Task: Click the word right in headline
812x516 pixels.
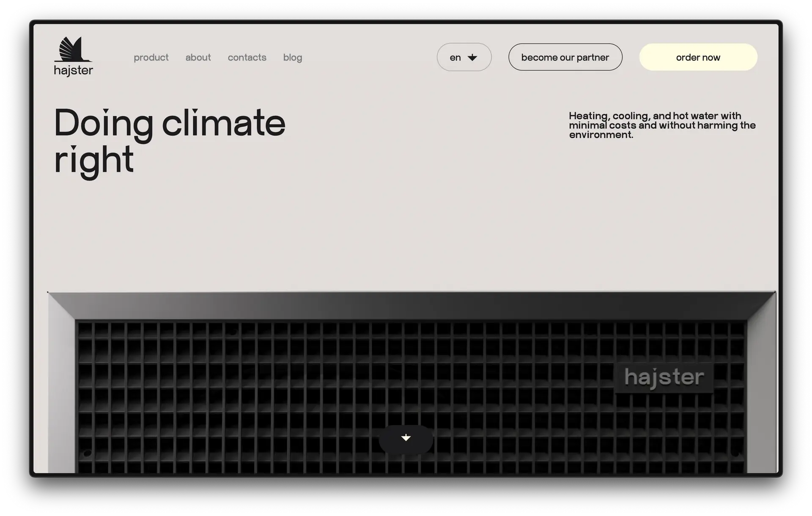Action: pos(93,161)
